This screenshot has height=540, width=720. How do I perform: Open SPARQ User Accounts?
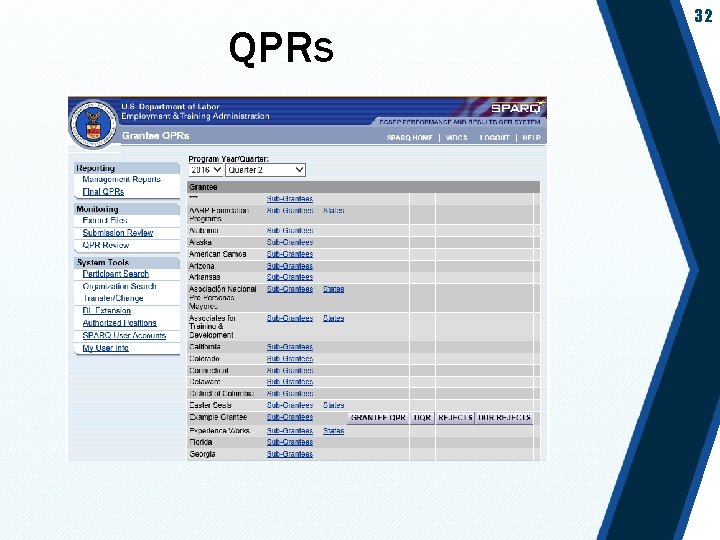tap(124, 336)
